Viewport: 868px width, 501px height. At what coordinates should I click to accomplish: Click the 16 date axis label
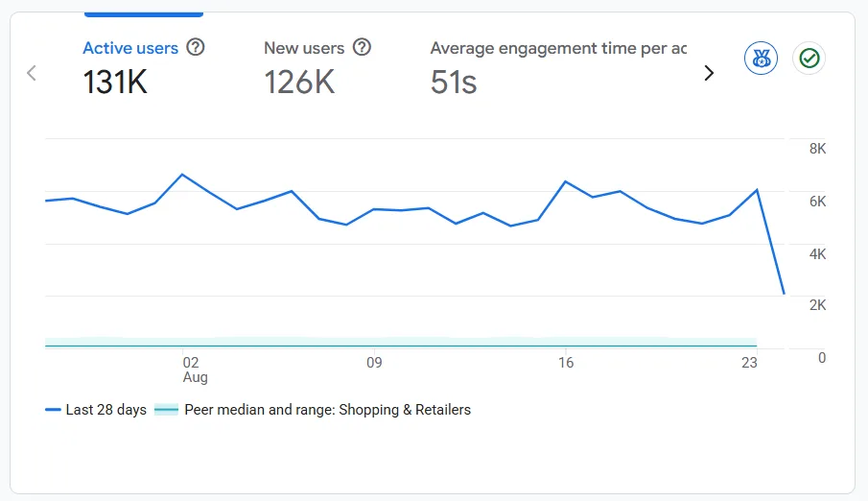tap(566, 363)
